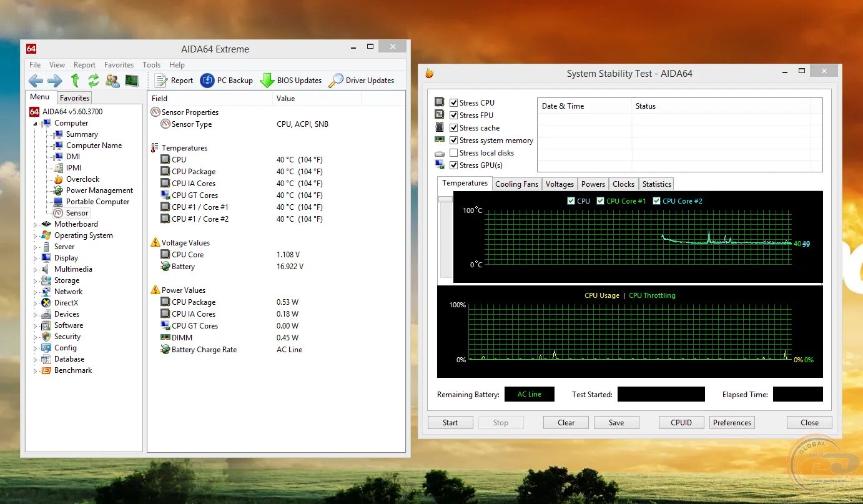Image resolution: width=863 pixels, height=504 pixels.
Task: Toggle the CPU Core #2 graph checkbox
Action: 656,201
